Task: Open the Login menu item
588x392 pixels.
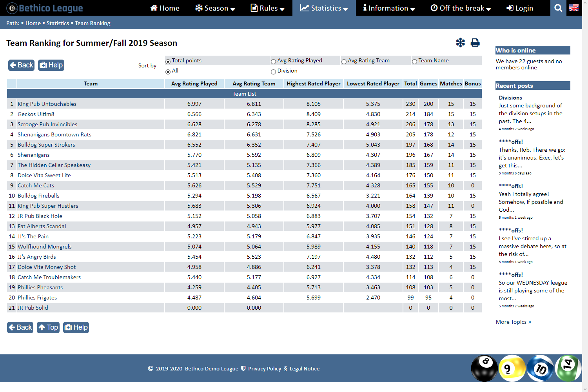Action: click(520, 8)
